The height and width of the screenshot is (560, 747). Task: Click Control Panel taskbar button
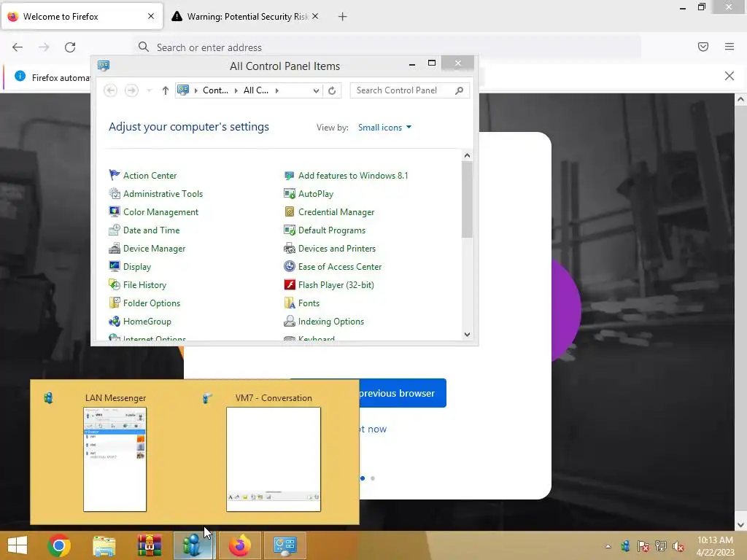285,545
